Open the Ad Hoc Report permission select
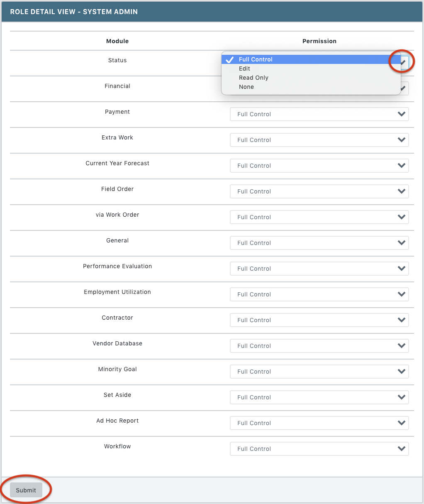Viewport: 424px width, 504px height. tap(319, 423)
